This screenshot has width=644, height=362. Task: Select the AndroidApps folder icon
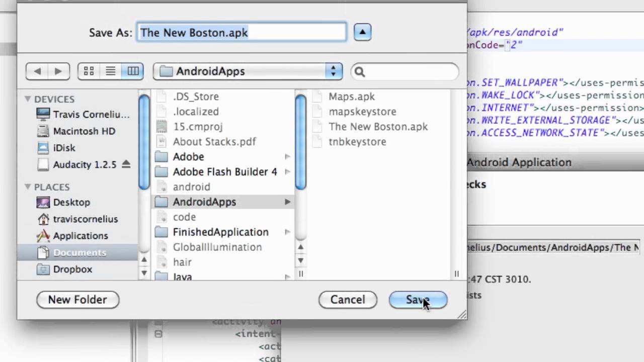coord(161,202)
